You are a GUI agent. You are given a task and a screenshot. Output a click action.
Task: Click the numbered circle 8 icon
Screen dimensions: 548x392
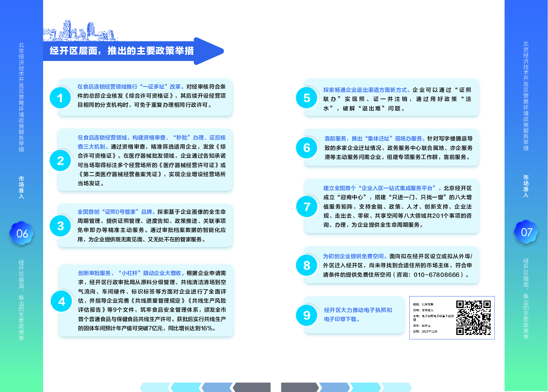tap(307, 266)
